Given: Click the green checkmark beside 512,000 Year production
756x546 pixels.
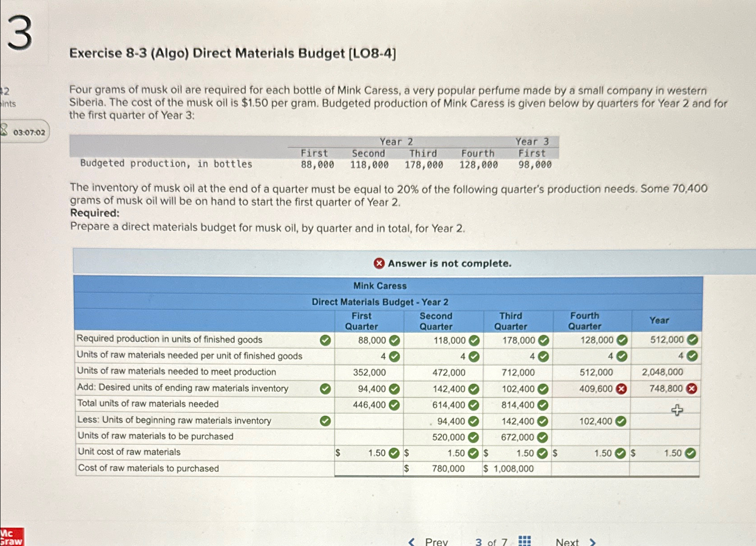Looking at the screenshot, I should coord(693,340).
